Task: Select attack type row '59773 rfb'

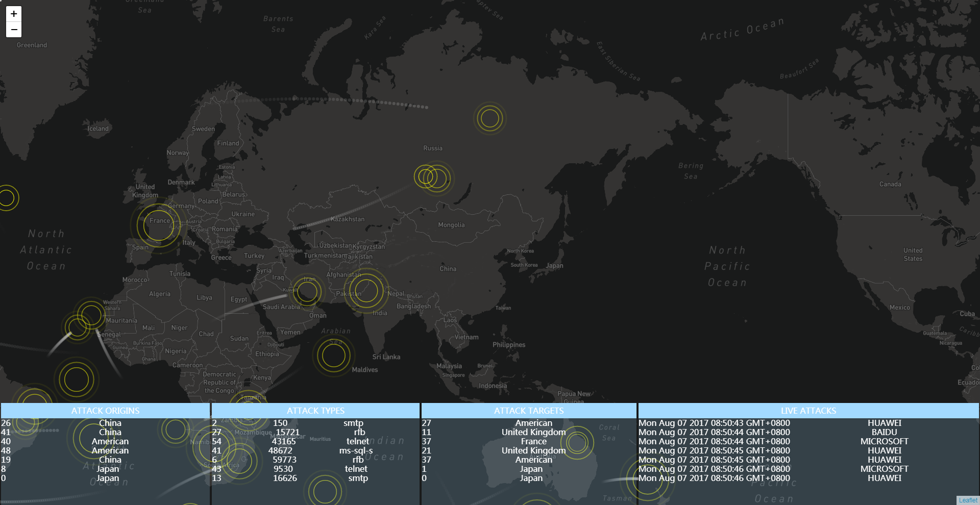Action: pyautogui.click(x=315, y=460)
